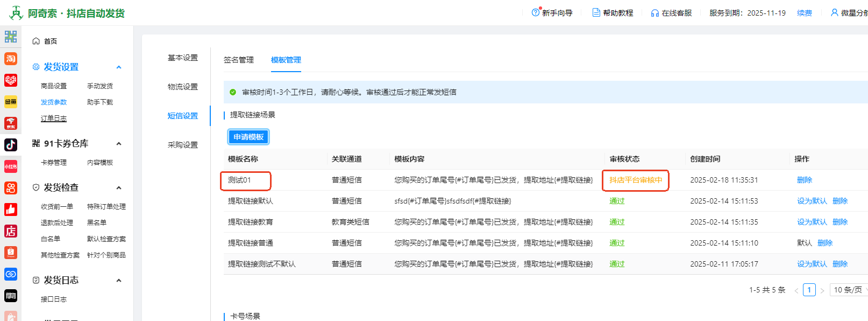
Task: Click the 新手向导 question-mark icon
Action: coord(536,12)
